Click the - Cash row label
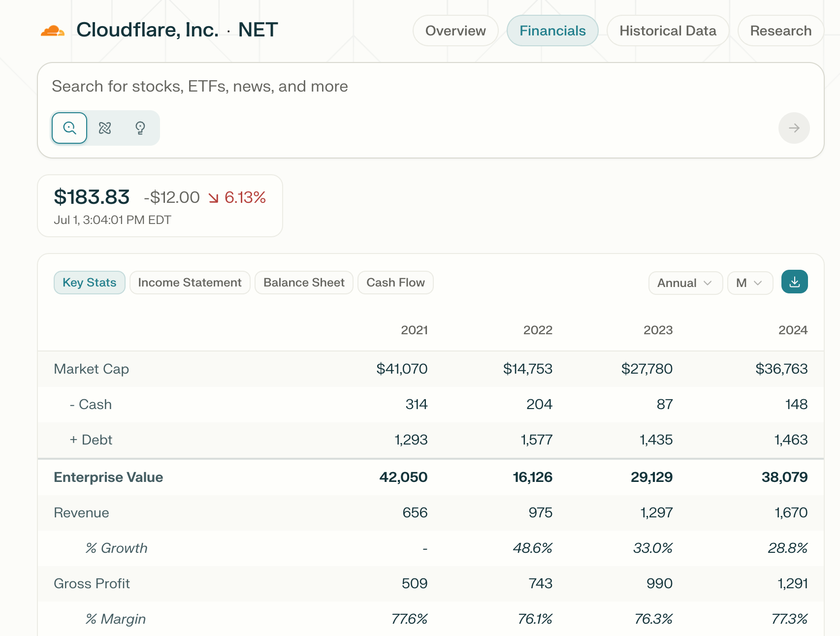Image resolution: width=840 pixels, height=636 pixels. [91, 405]
